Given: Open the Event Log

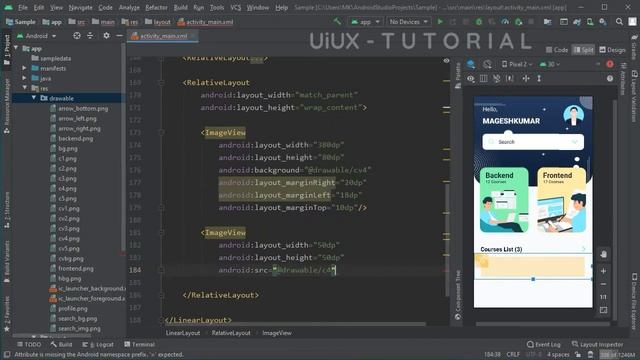Looking at the screenshot, I should (x=544, y=344).
